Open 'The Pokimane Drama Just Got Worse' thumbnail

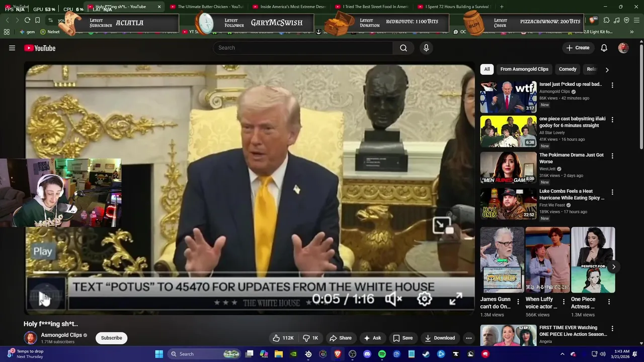coord(508,167)
